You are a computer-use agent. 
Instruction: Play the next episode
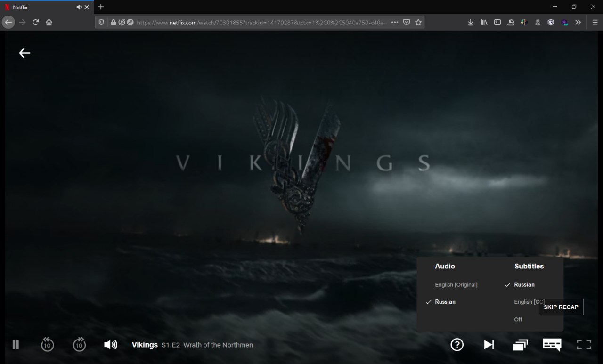(489, 345)
